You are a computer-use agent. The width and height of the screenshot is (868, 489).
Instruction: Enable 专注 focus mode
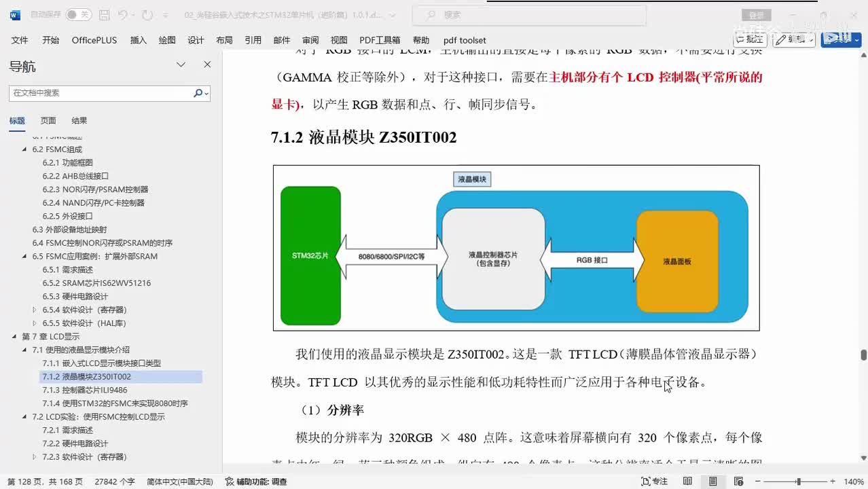click(655, 482)
